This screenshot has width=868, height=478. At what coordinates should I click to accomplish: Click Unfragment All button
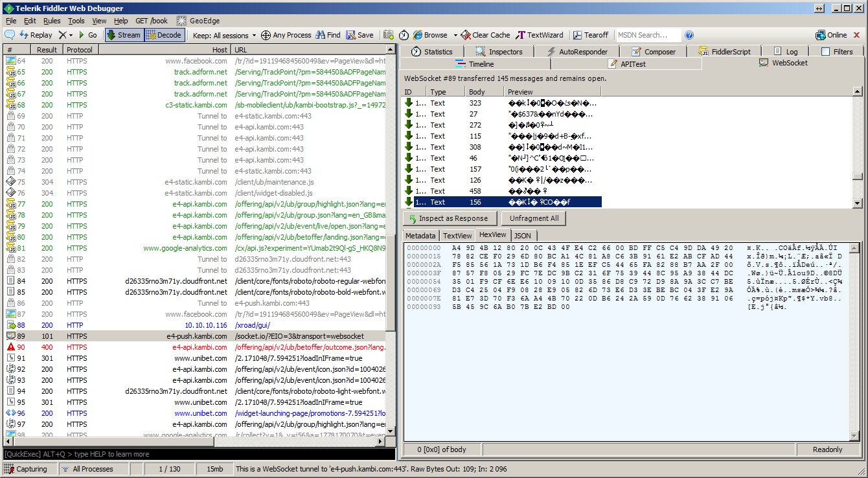click(x=534, y=219)
